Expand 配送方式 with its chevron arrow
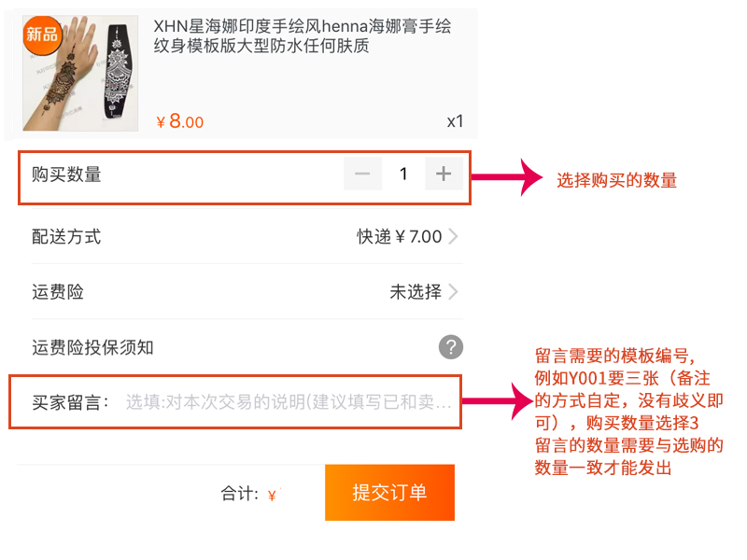Image resolution: width=747 pixels, height=560 pixels. point(454,237)
